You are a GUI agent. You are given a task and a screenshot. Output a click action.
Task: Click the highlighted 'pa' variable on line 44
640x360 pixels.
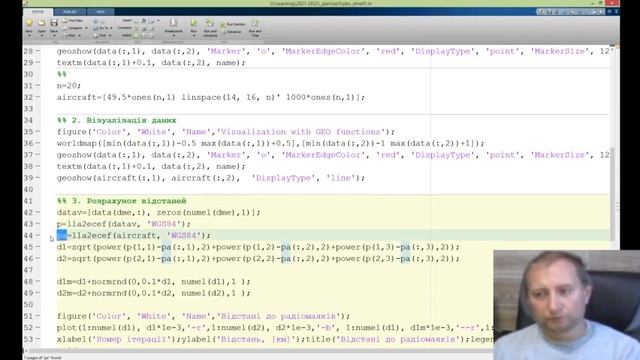click(62, 236)
